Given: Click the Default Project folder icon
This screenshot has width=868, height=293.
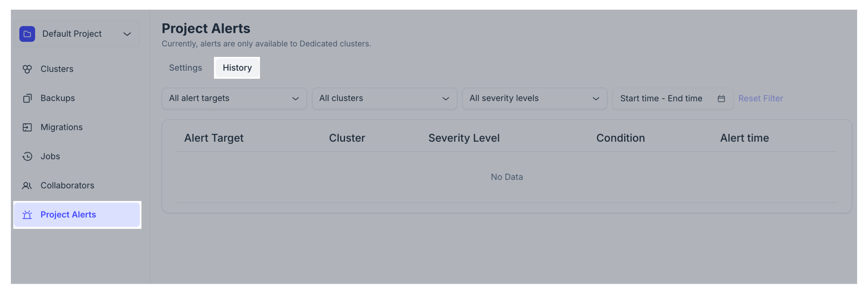Looking at the screenshot, I should [x=27, y=34].
